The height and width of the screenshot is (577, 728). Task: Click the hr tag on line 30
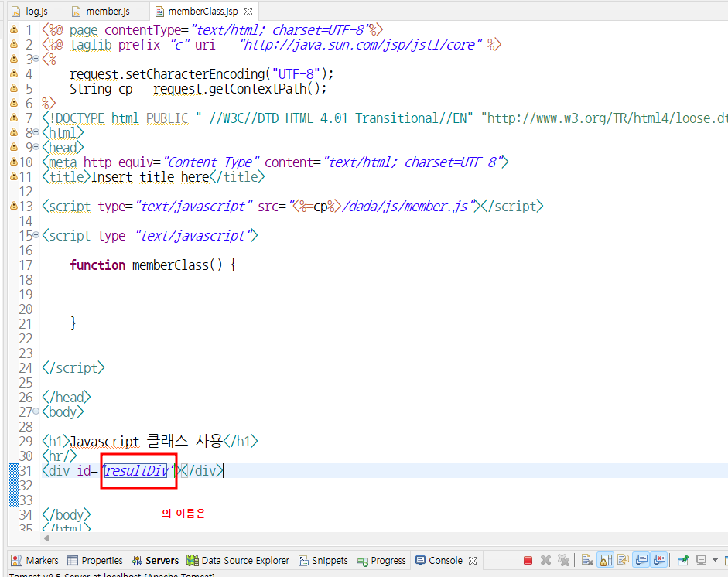(60, 456)
